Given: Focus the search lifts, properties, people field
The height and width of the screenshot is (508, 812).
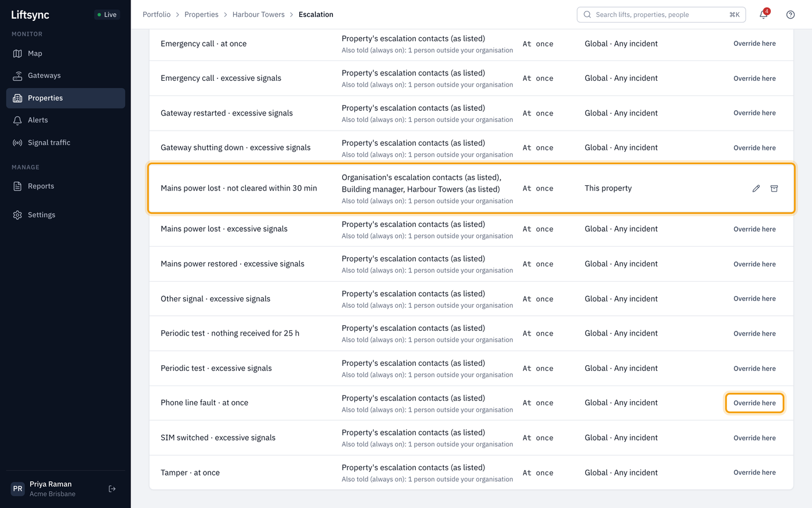Looking at the screenshot, I should [x=661, y=15].
